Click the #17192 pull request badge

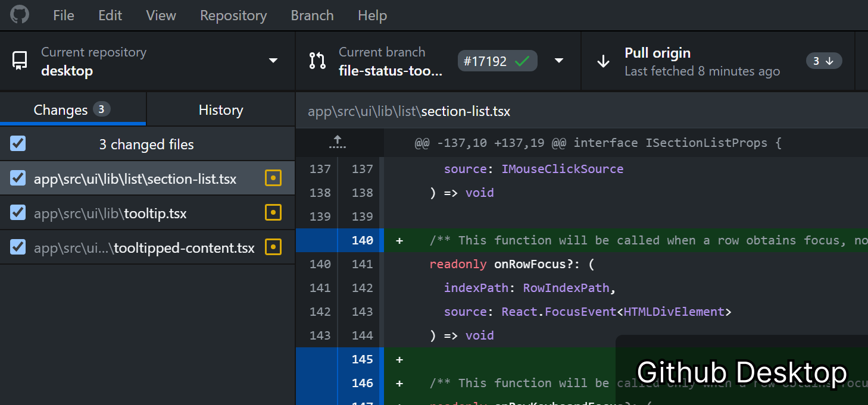click(497, 61)
